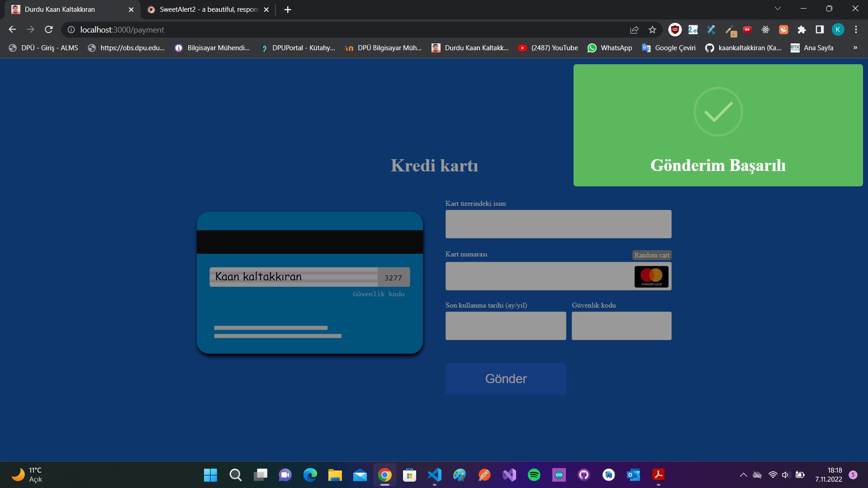Open the browser profile avatar K
This screenshot has width=868, height=488.
tap(838, 29)
